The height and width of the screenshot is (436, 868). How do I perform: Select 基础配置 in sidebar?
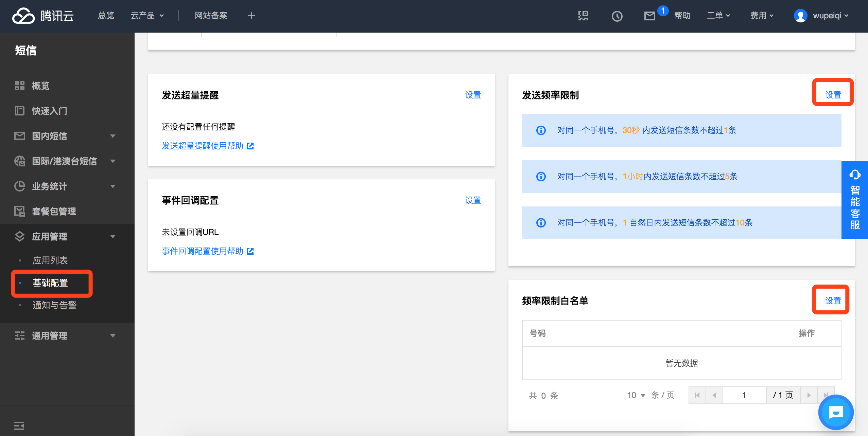(x=50, y=283)
